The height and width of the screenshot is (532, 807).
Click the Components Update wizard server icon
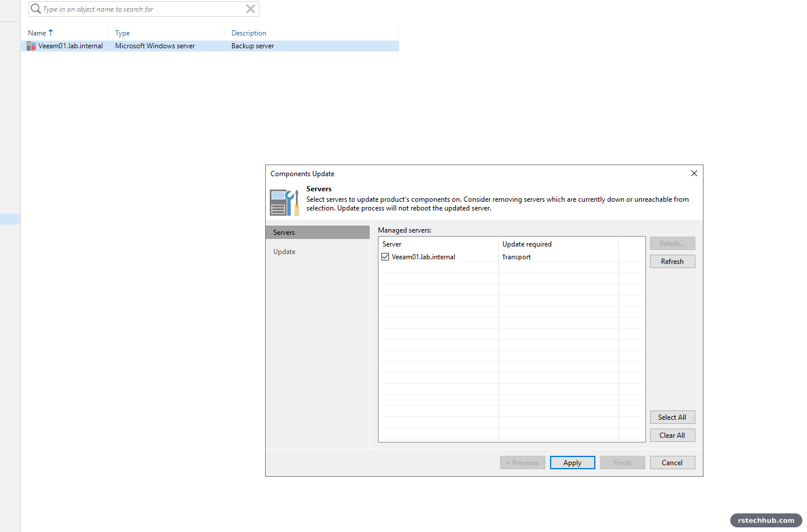(284, 202)
